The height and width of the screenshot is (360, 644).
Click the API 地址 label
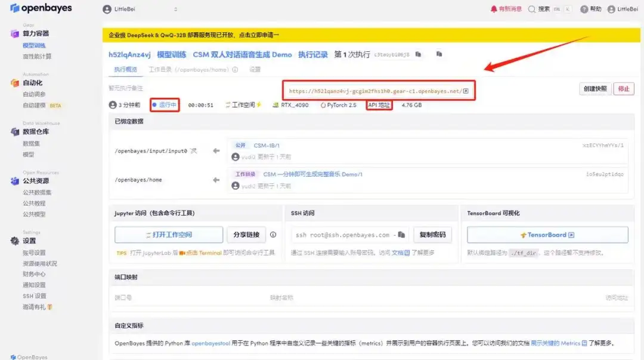379,105
